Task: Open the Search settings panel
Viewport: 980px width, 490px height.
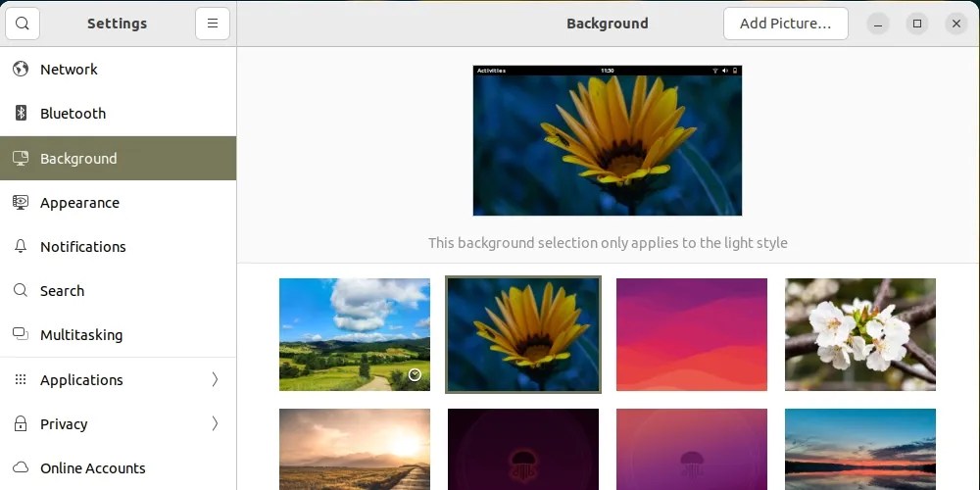Action: [119, 291]
